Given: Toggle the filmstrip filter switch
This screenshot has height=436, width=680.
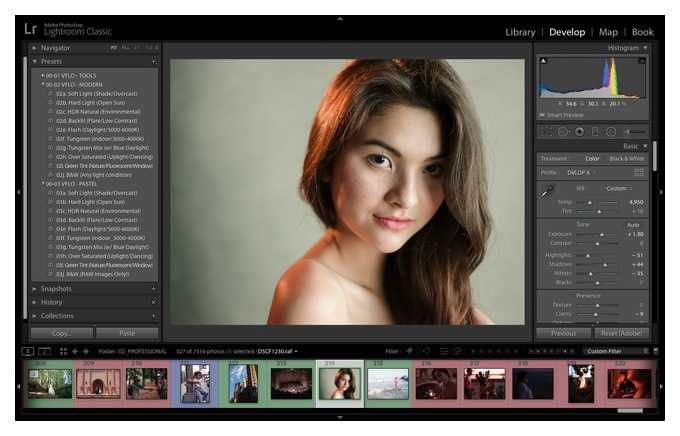Looking at the screenshot, I should (x=656, y=351).
